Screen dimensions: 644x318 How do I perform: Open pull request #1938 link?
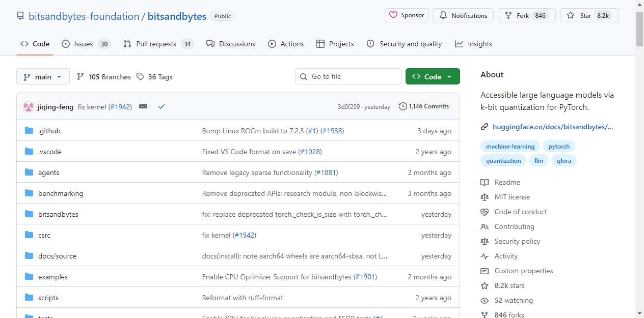tap(333, 131)
